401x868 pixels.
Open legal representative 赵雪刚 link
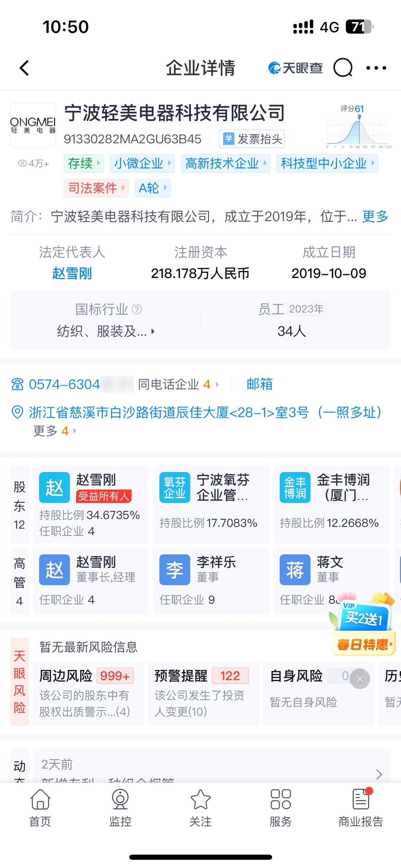(72, 274)
